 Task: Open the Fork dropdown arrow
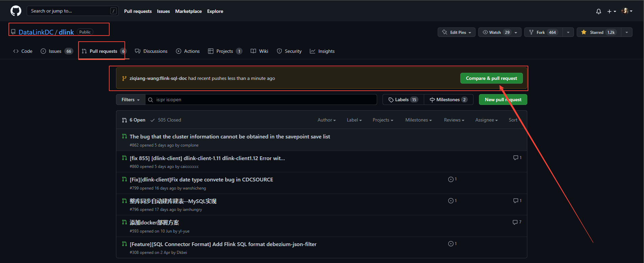click(x=568, y=32)
